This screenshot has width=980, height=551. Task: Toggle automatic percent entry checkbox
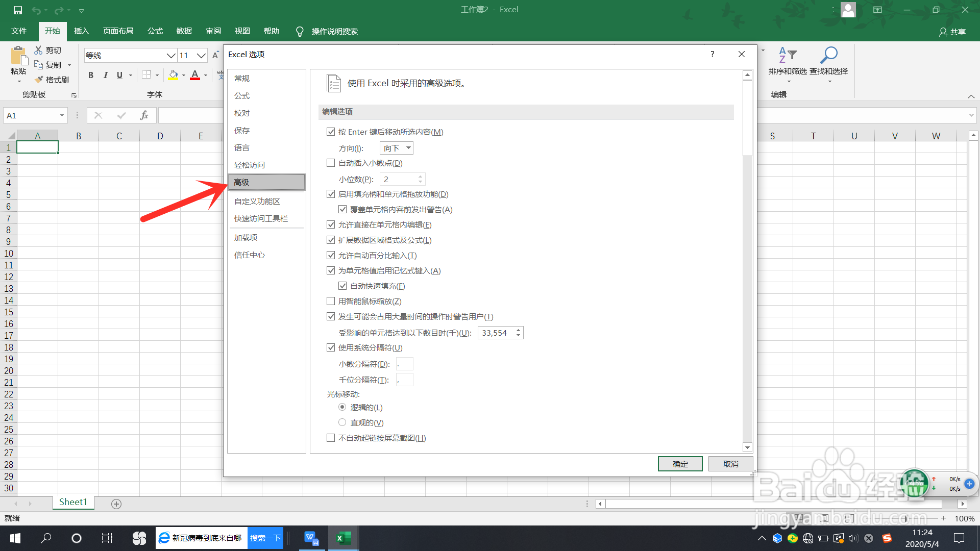pos(331,255)
